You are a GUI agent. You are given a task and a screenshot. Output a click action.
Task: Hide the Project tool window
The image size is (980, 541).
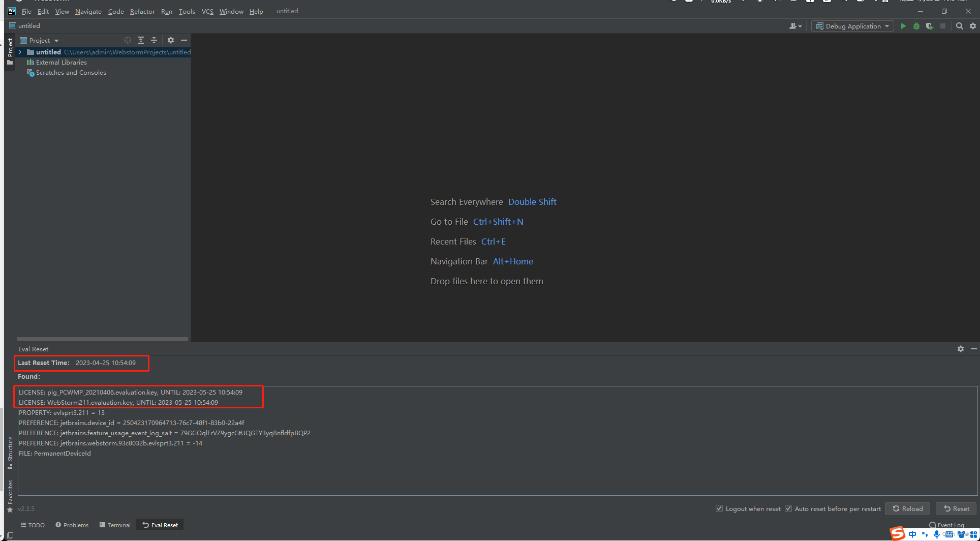[x=184, y=40]
